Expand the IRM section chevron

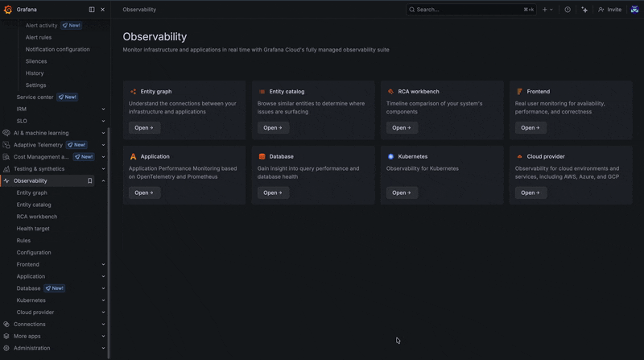click(103, 109)
